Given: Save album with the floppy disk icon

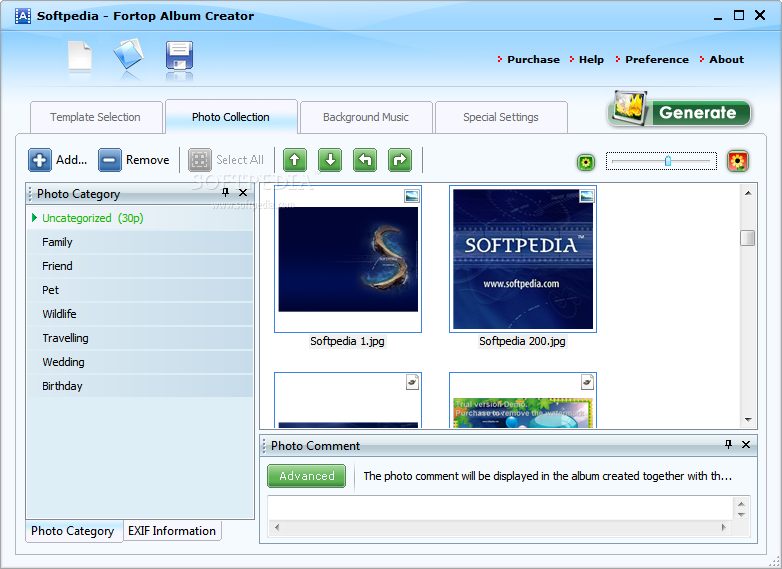Looking at the screenshot, I should [179, 55].
